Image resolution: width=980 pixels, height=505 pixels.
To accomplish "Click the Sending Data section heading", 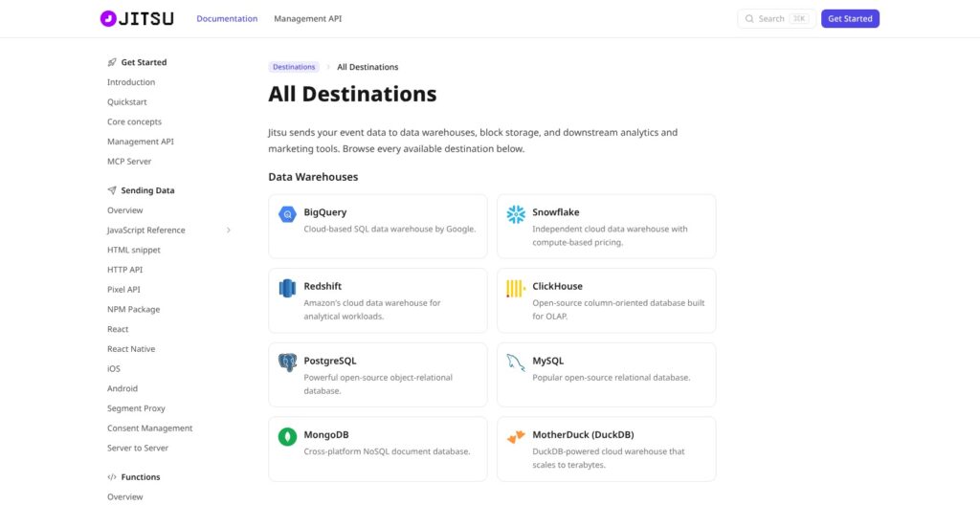I will (x=147, y=190).
